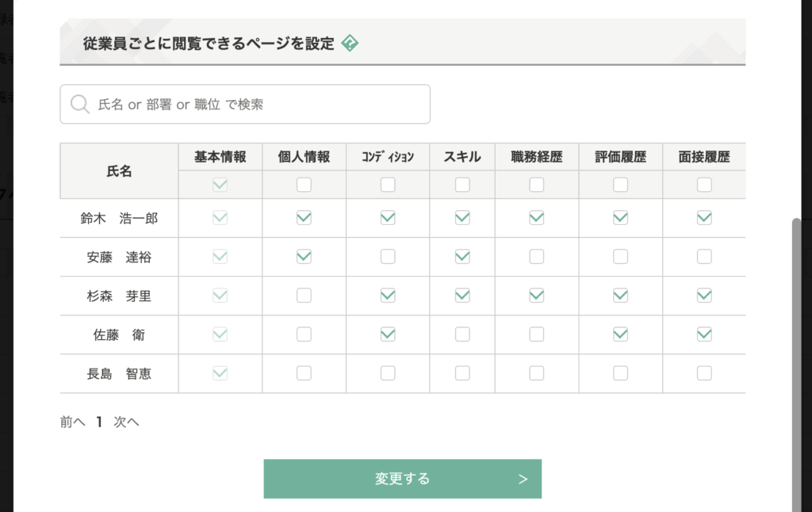Viewport: 812px width, 512px height.
Task: Click the magnifier icon in the search box
Action: pos(80,104)
